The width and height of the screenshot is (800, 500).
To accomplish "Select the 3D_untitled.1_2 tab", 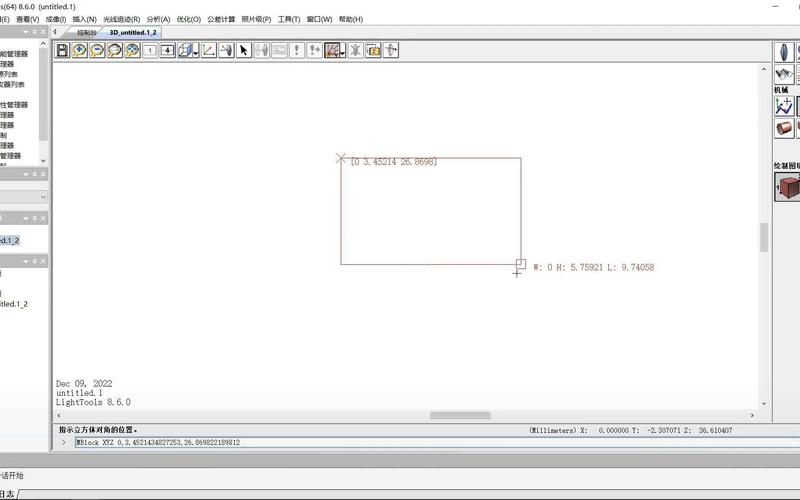I will tap(132, 32).
